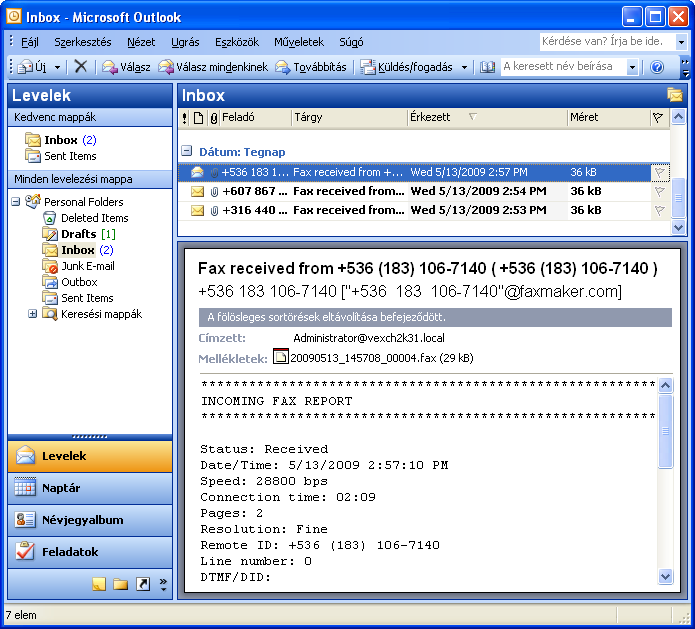
Task: Sort by Feladó column
Action: (256, 117)
